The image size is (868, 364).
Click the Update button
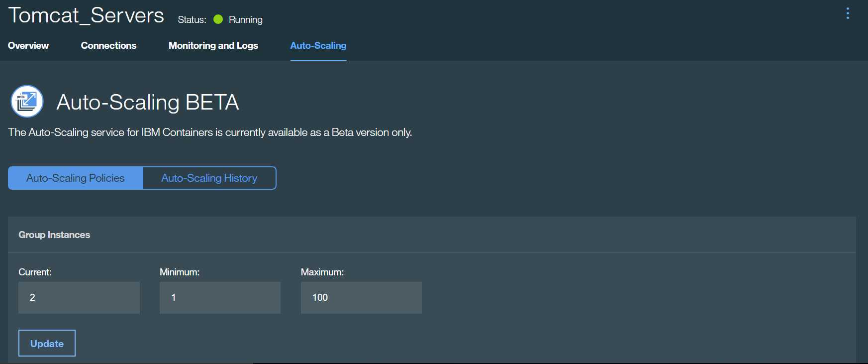point(47,343)
